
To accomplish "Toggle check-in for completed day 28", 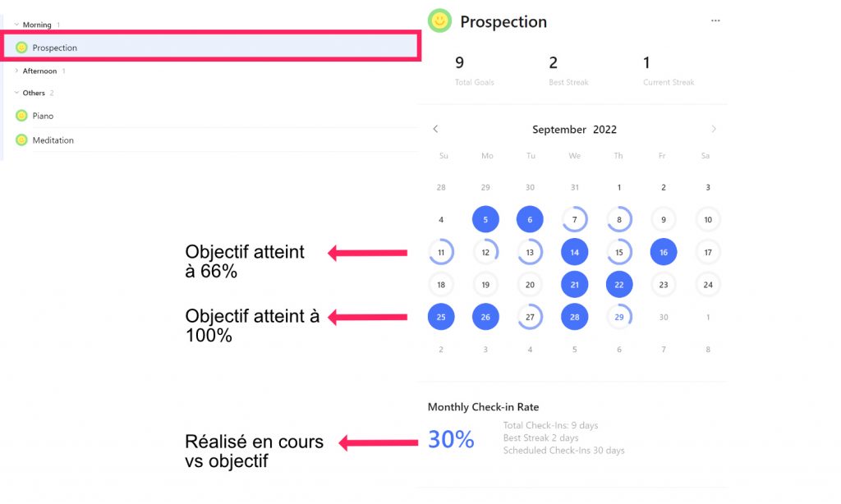I will [574, 317].
